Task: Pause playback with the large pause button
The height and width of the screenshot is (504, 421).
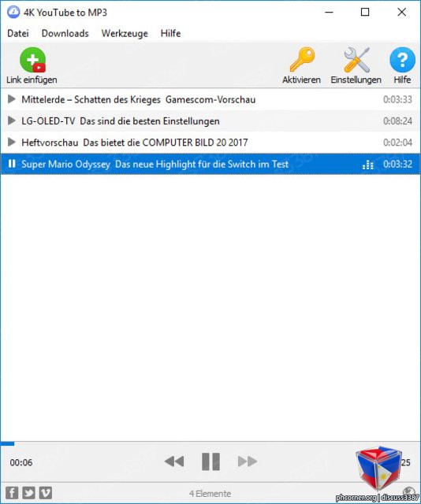Action: [x=210, y=461]
